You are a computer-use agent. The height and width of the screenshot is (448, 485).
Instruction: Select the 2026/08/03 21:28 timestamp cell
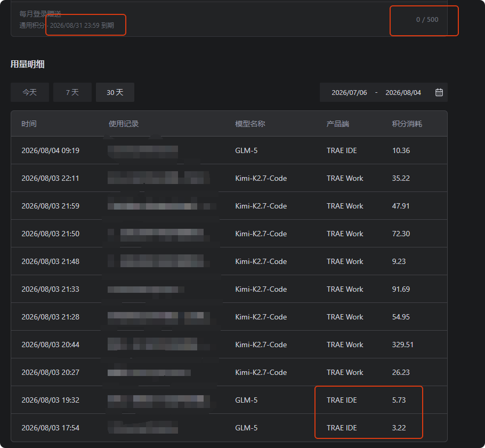(x=51, y=317)
